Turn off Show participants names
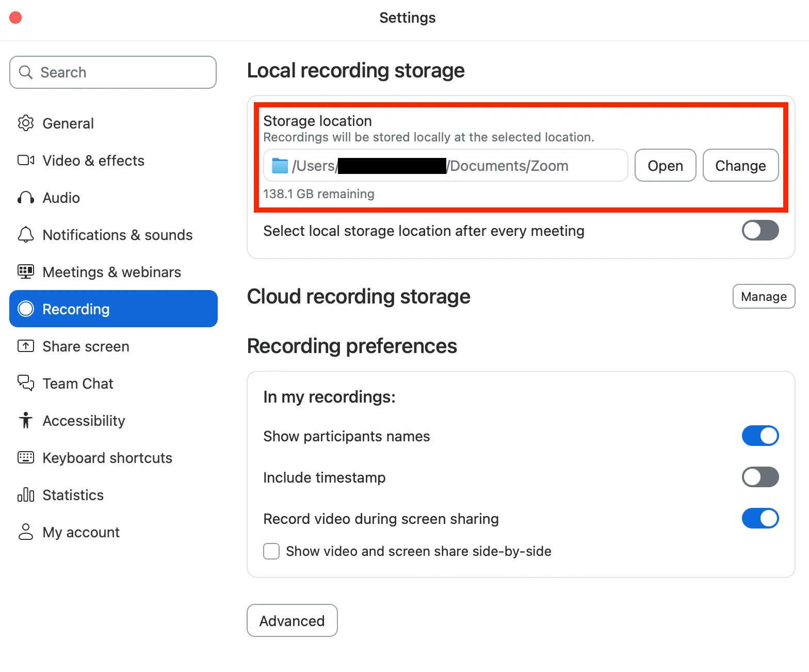This screenshot has height=672, width=809. click(x=760, y=436)
